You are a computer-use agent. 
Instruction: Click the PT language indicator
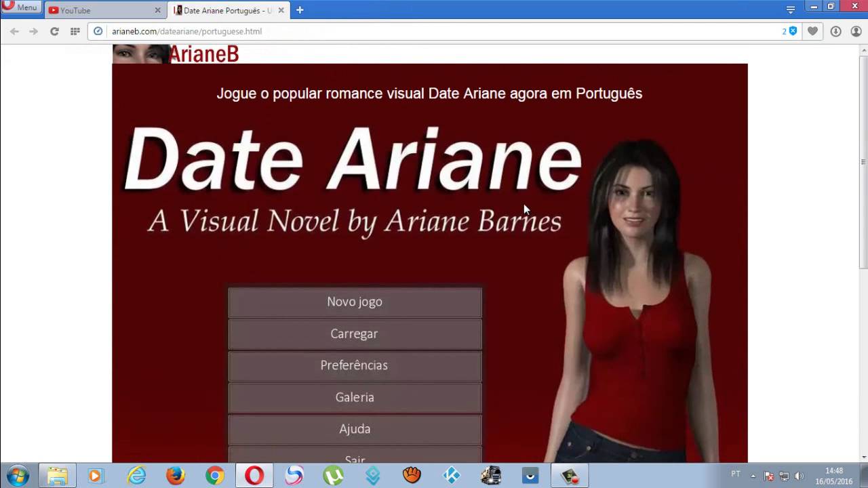[736, 474]
